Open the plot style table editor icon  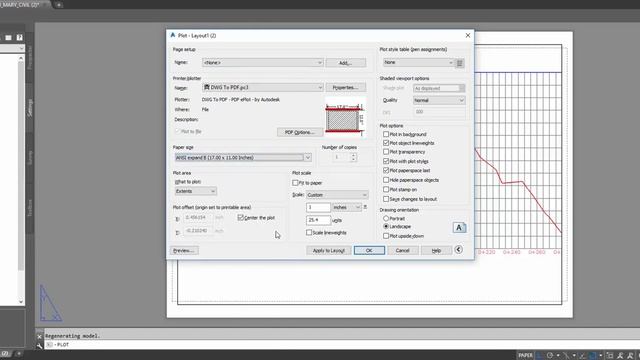(x=460, y=63)
